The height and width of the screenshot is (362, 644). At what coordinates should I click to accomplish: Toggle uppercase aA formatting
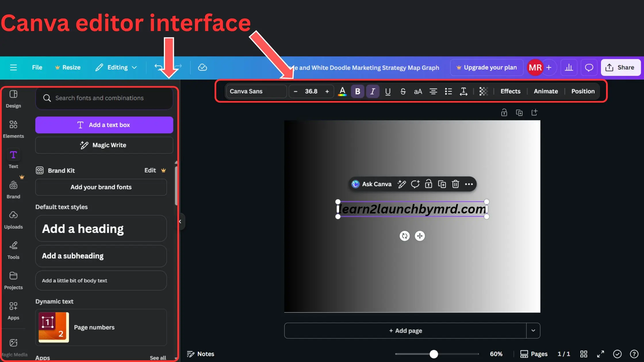(x=418, y=91)
